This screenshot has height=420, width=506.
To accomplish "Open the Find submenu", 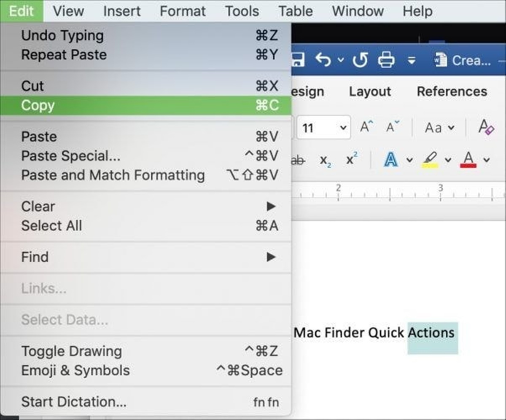I will click(x=35, y=257).
